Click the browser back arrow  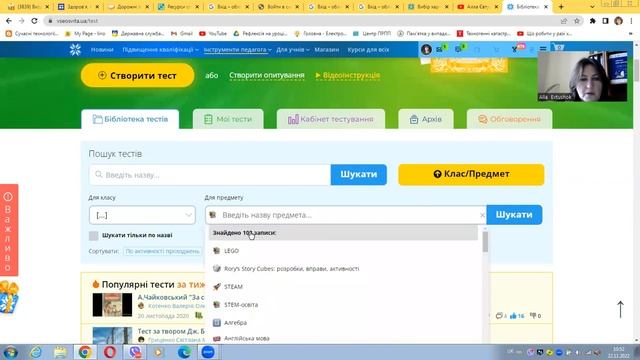point(9,21)
